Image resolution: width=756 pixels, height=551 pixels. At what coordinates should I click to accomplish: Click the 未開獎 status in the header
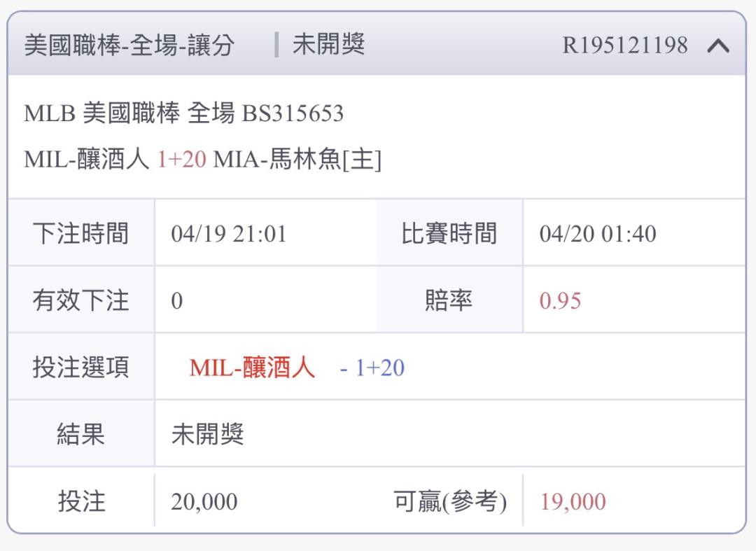[x=328, y=46]
